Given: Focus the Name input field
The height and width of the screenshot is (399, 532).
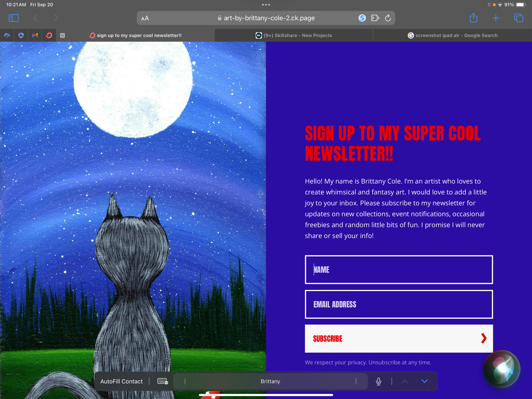Looking at the screenshot, I should [x=399, y=269].
